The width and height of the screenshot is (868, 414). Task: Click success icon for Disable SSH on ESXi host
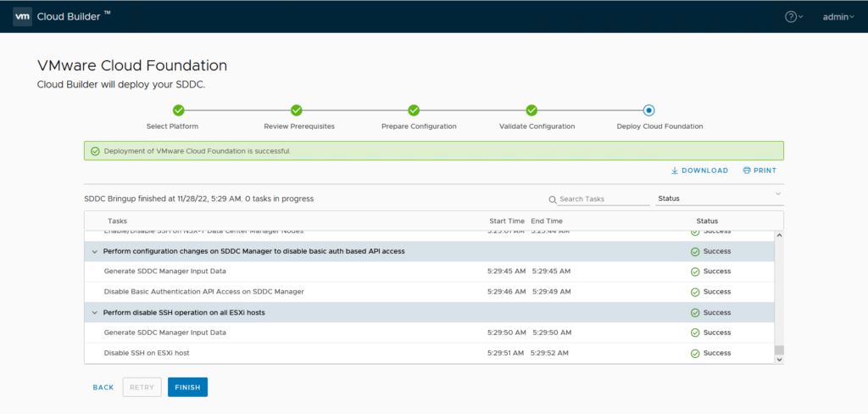695,354
